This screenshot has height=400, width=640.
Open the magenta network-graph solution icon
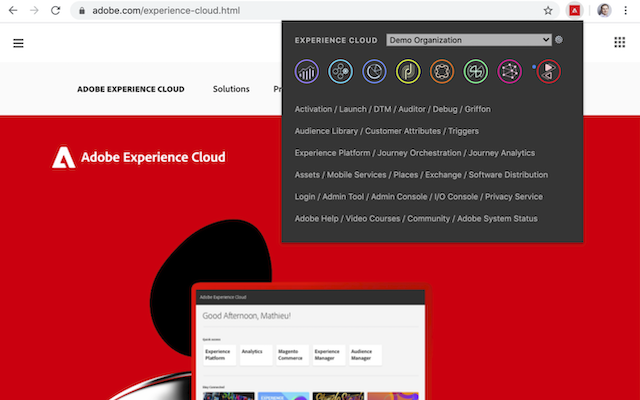tap(509, 71)
